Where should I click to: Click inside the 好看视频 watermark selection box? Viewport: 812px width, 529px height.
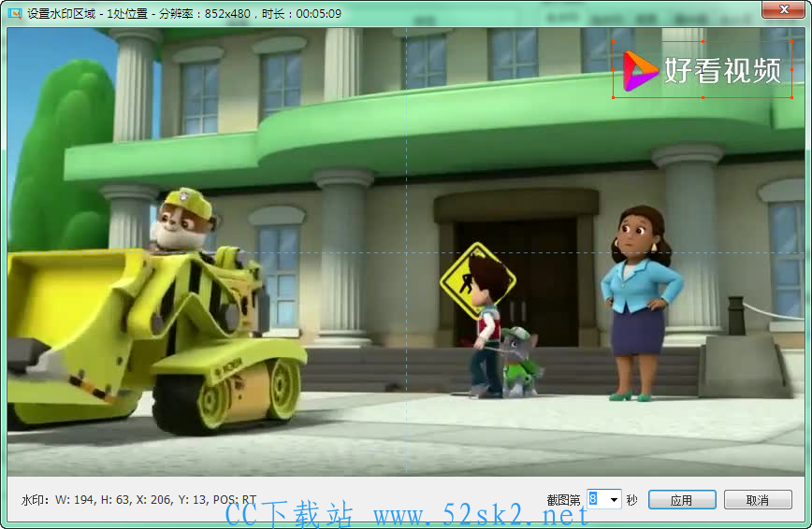[x=703, y=69]
